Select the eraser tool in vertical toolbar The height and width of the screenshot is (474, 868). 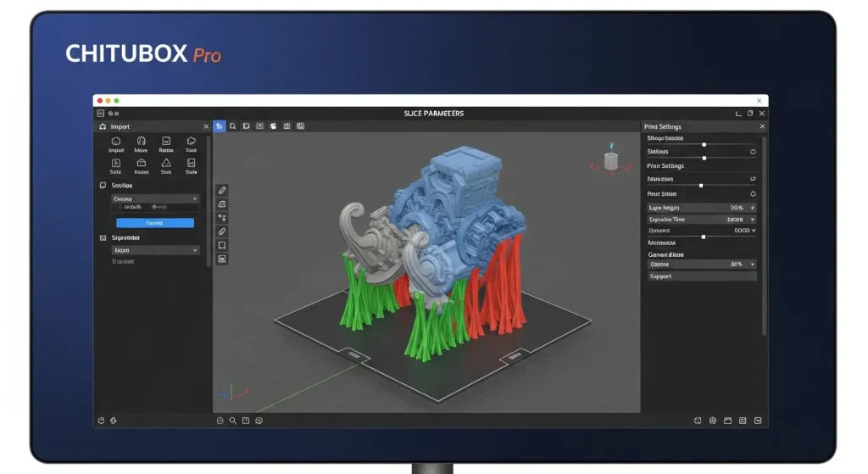pyautogui.click(x=222, y=204)
